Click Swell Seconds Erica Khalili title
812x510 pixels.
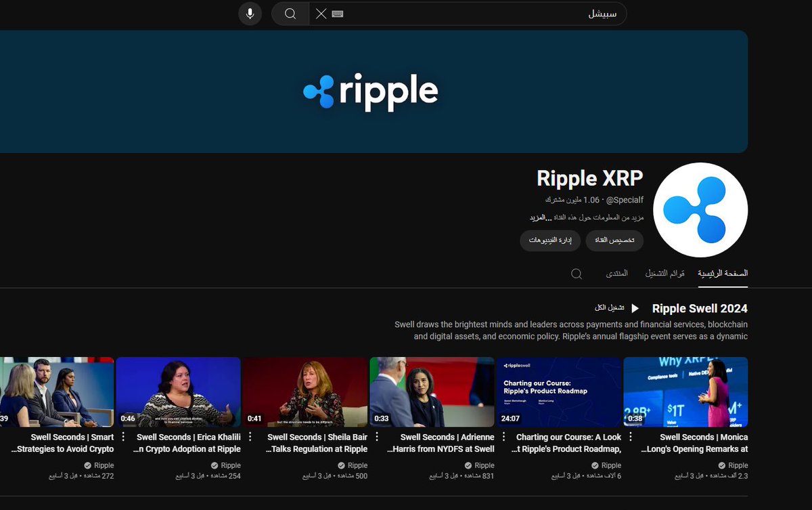click(187, 443)
